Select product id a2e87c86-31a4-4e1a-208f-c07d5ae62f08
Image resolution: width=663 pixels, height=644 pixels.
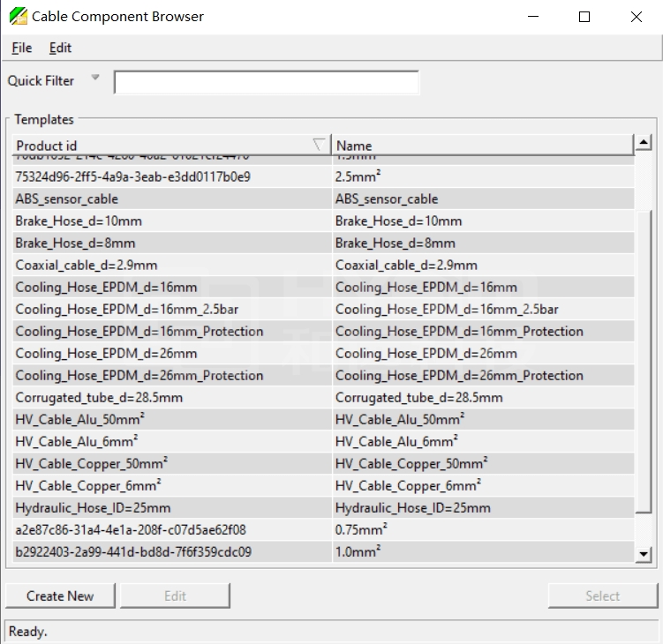point(172,529)
